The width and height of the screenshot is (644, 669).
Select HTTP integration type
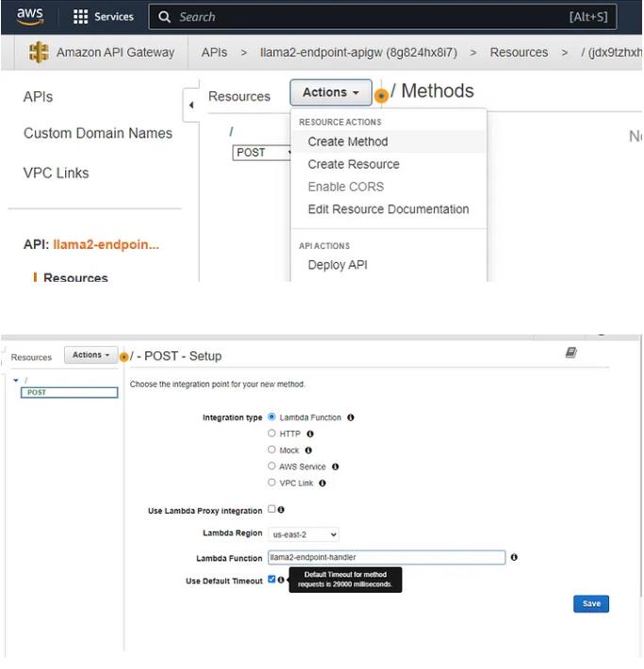coord(272,433)
